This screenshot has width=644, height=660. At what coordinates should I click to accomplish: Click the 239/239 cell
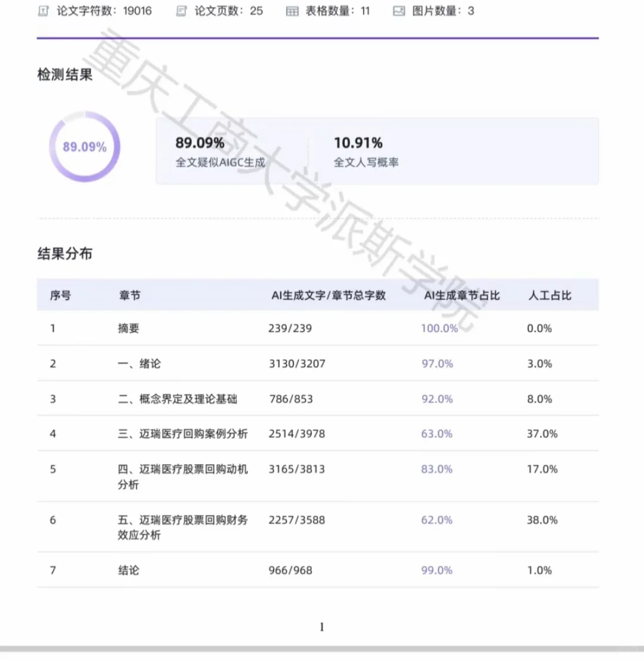(290, 328)
